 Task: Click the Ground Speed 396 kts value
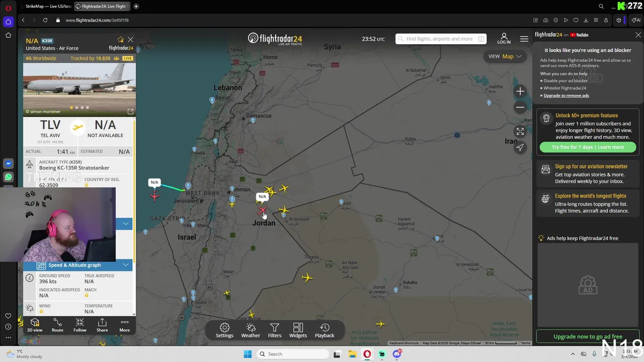click(48, 282)
